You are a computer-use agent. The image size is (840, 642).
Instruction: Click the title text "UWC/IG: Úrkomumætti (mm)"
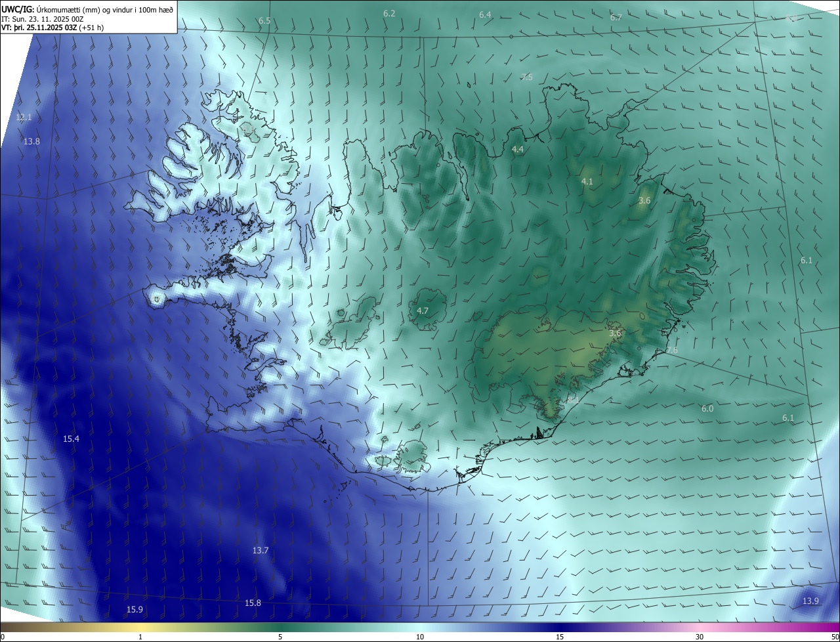51,9
